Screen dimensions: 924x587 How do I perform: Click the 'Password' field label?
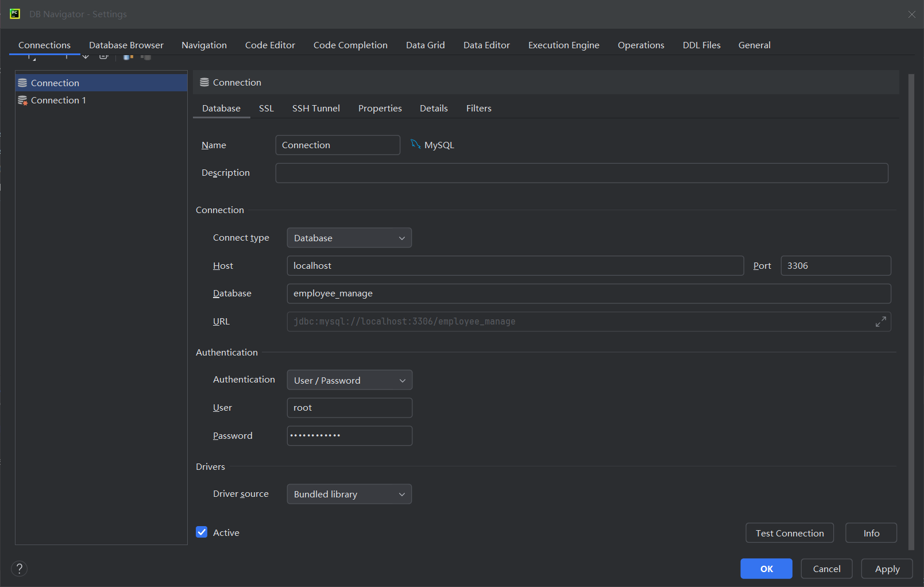click(x=233, y=435)
